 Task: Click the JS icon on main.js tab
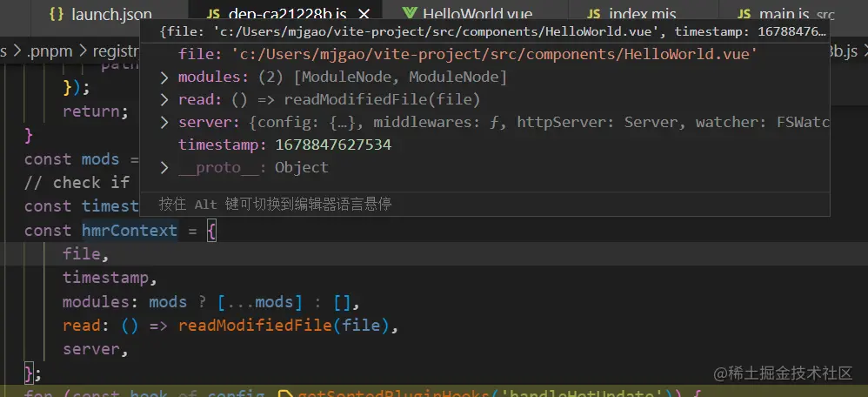click(744, 15)
